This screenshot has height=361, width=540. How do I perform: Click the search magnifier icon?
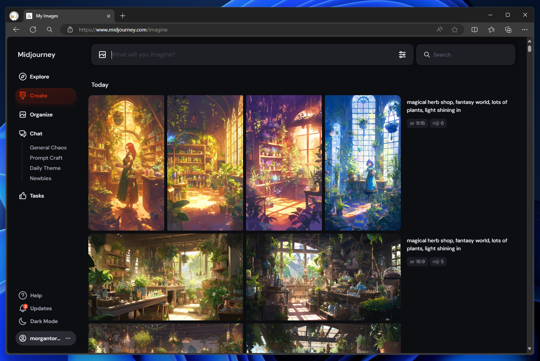tap(427, 54)
